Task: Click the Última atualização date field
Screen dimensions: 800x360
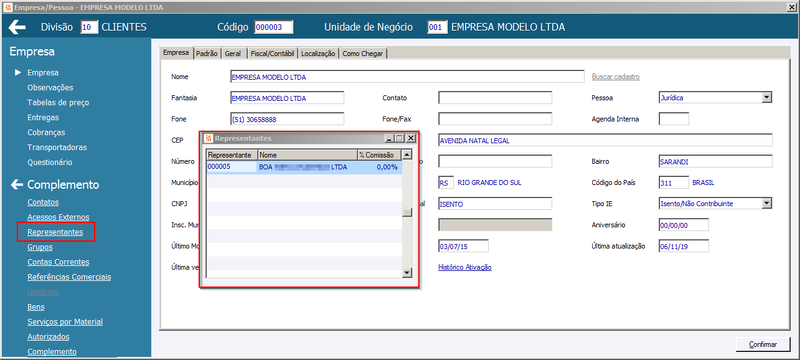Action: [x=684, y=246]
